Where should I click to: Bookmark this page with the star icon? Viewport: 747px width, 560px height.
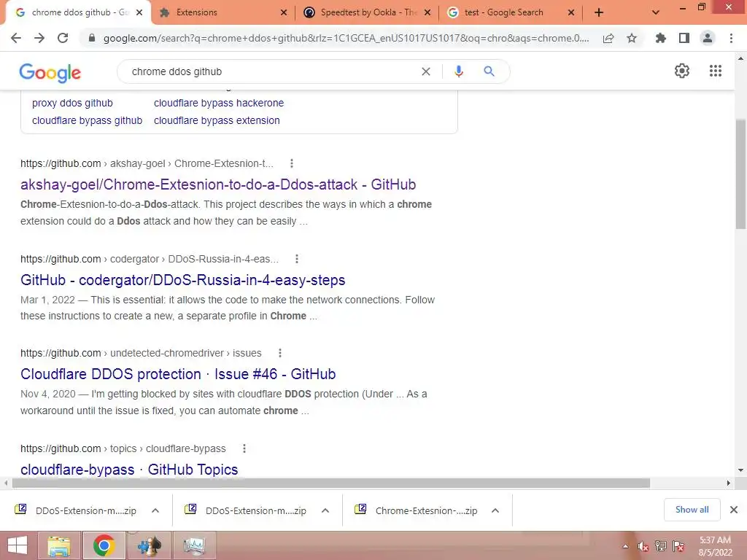coord(632,38)
